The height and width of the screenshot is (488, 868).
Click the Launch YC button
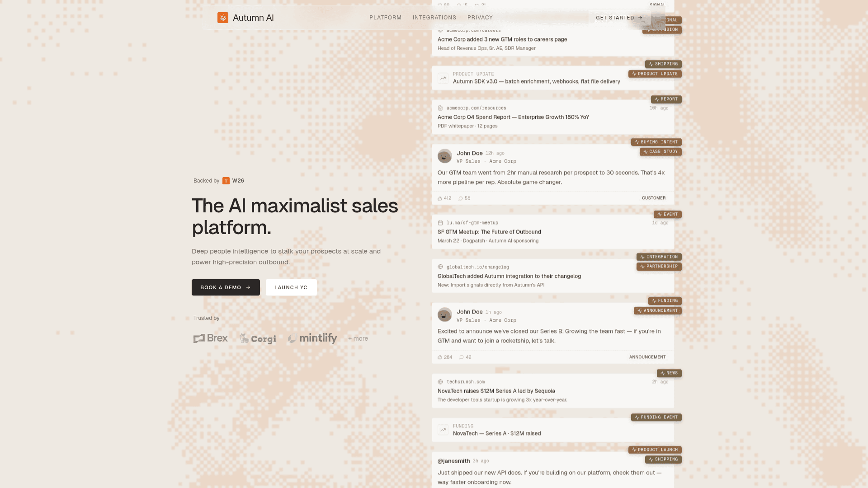click(291, 287)
